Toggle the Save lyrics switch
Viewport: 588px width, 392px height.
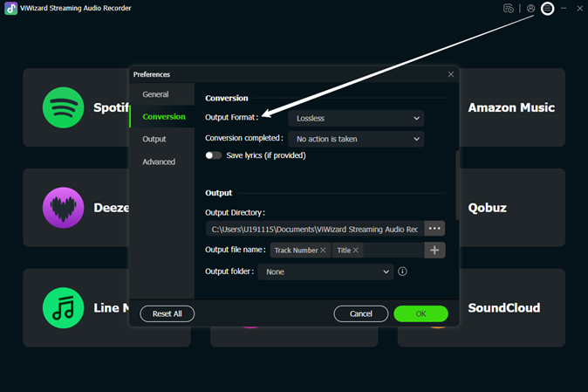(213, 155)
